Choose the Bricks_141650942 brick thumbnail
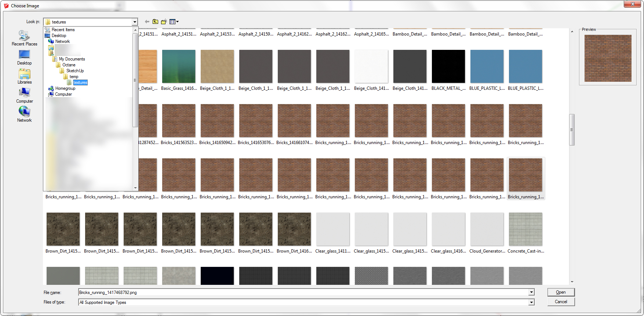The width and height of the screenshot is (644, 316). point(217,121)
